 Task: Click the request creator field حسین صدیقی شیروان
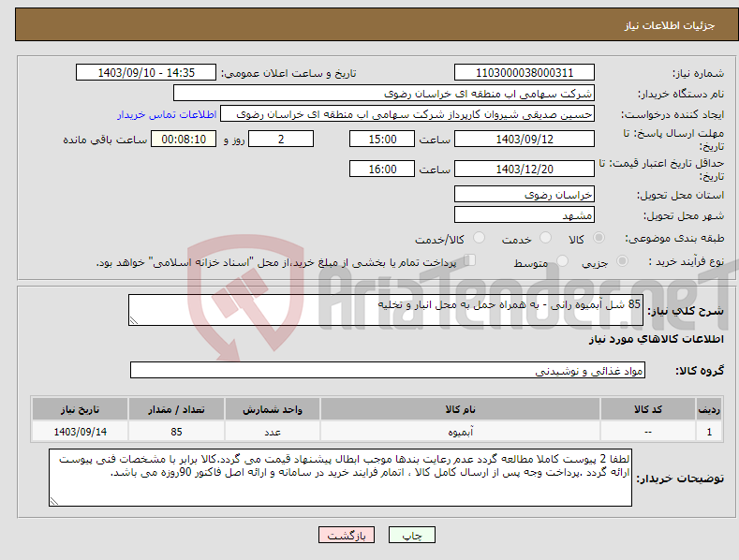coord(407,114)
